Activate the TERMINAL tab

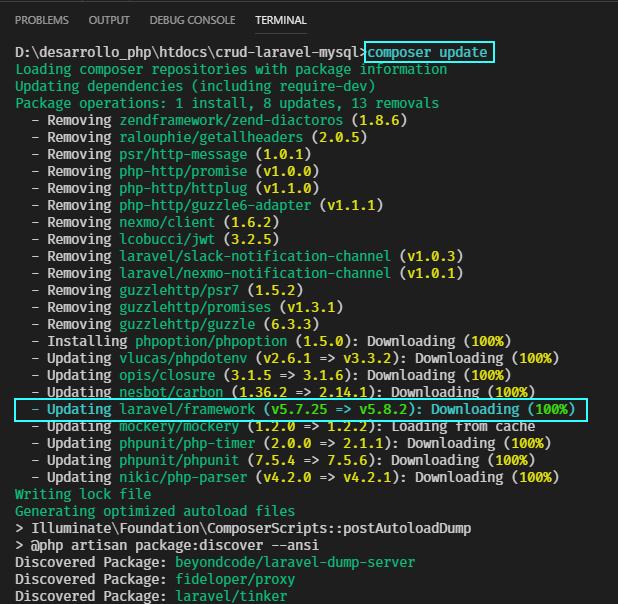pos(281,20)
